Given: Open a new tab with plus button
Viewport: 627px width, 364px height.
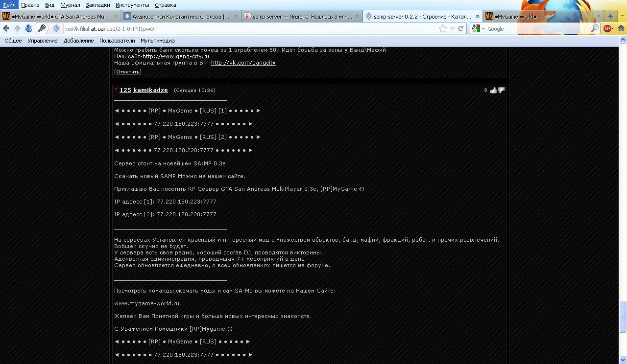Looking at the screenshot, I should pyautogui.click(x=610, y=16).
